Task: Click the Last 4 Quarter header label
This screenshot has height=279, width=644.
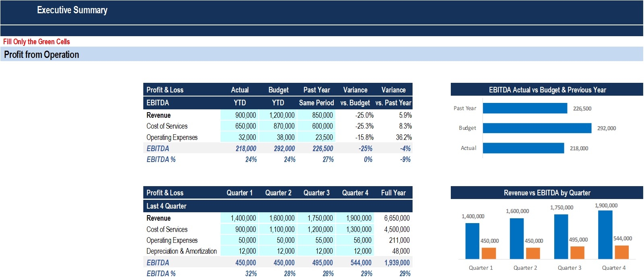Action: point(166,206)
